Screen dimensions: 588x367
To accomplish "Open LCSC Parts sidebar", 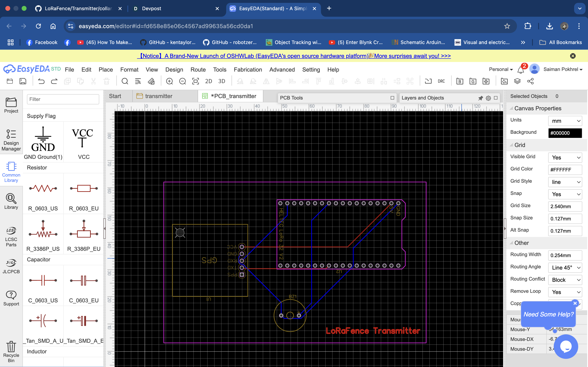I will click(11, 237).
